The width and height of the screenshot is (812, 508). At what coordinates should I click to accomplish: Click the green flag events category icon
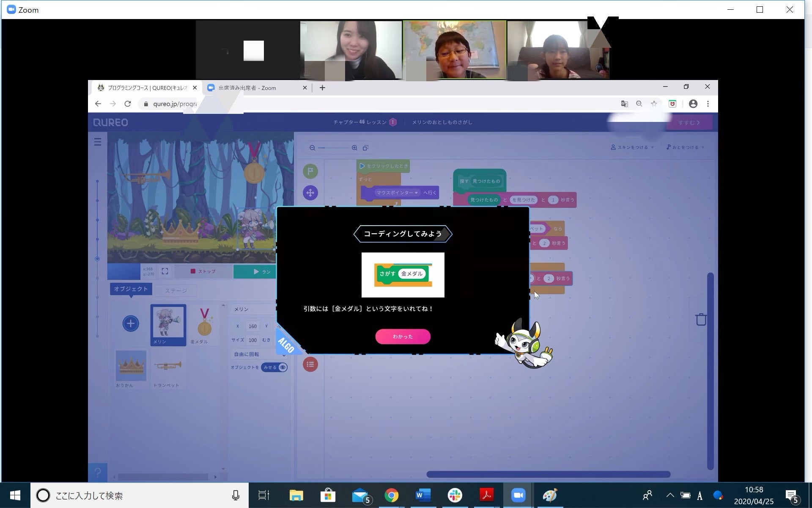[x=310, y=171]
